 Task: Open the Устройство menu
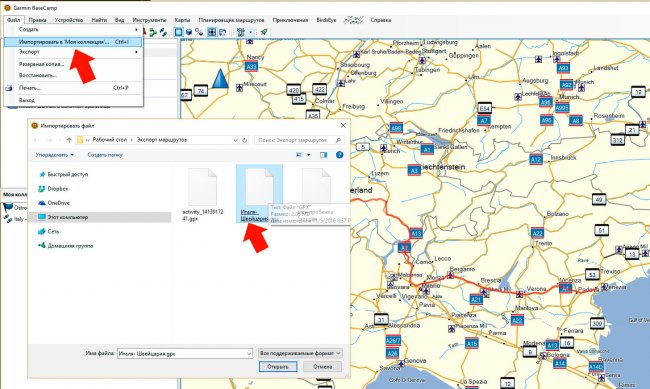pos(69,20)
